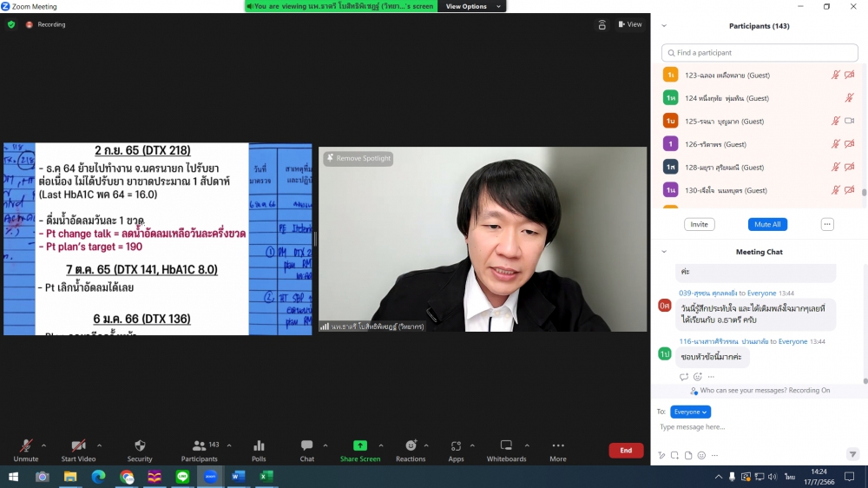Open the Polls panel
Screen dimensions: 868x488
(x=259, y=450)
